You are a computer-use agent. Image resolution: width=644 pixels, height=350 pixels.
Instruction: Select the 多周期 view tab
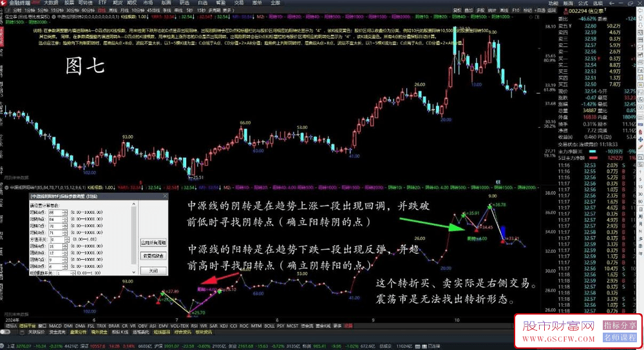coord(214,10)
